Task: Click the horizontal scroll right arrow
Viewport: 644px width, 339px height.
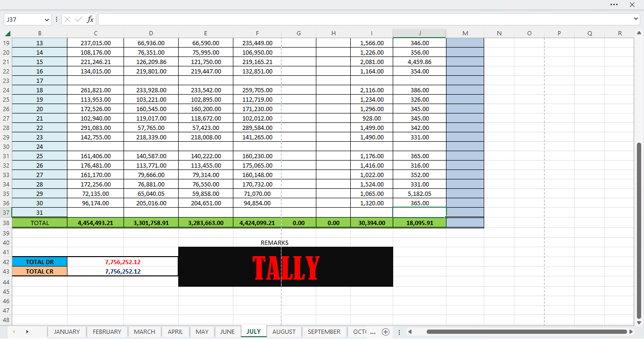Action: click(x=631, y=332)
